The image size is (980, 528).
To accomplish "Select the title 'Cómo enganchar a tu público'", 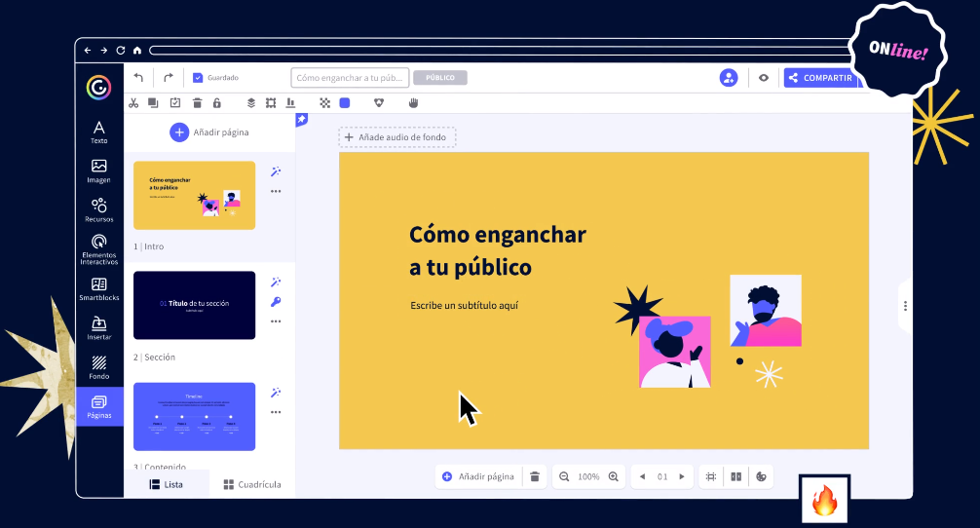I will (498, 250).
